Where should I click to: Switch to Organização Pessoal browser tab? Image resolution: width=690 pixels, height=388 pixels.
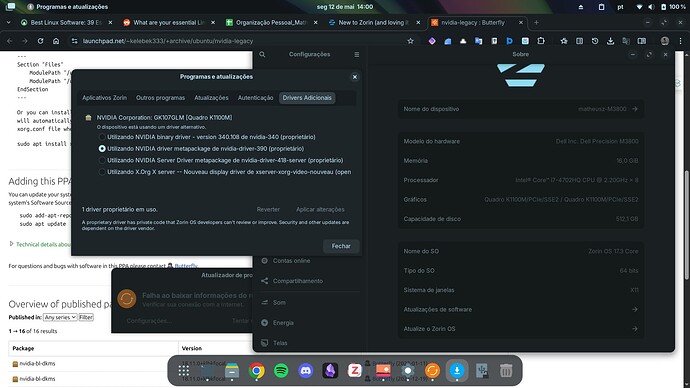click(272, 22)
